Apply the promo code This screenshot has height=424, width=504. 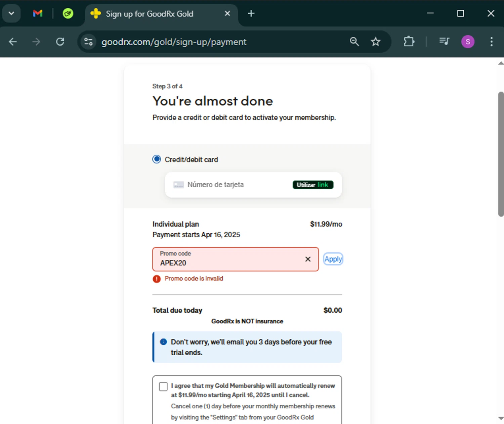333,259
